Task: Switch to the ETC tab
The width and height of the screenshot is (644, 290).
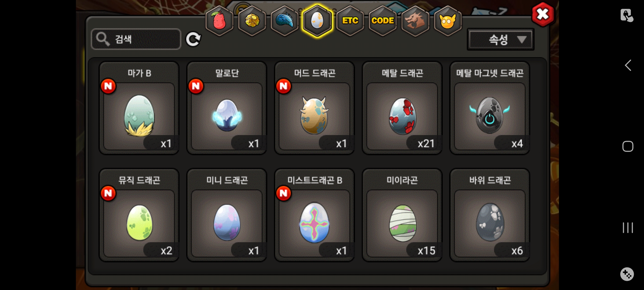Action: tap(350, 21)
